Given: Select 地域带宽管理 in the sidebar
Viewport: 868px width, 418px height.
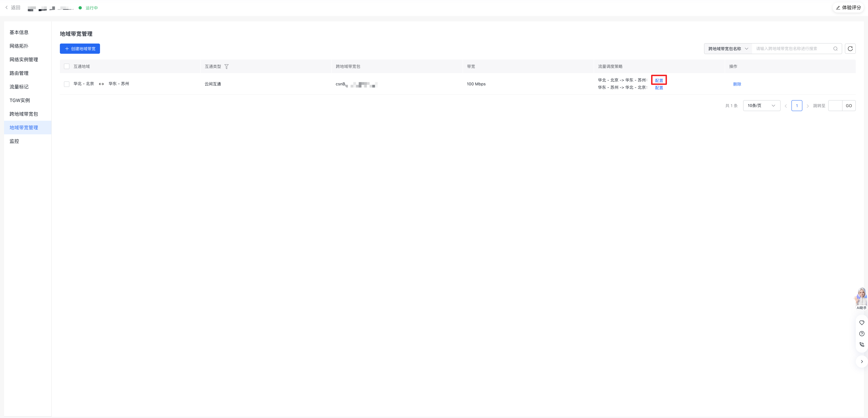Looking at the screenshot, I should (x=28, y=127).
